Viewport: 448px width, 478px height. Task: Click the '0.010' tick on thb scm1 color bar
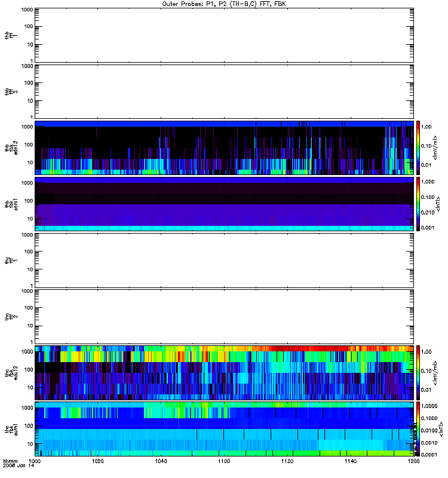(428, 213)
